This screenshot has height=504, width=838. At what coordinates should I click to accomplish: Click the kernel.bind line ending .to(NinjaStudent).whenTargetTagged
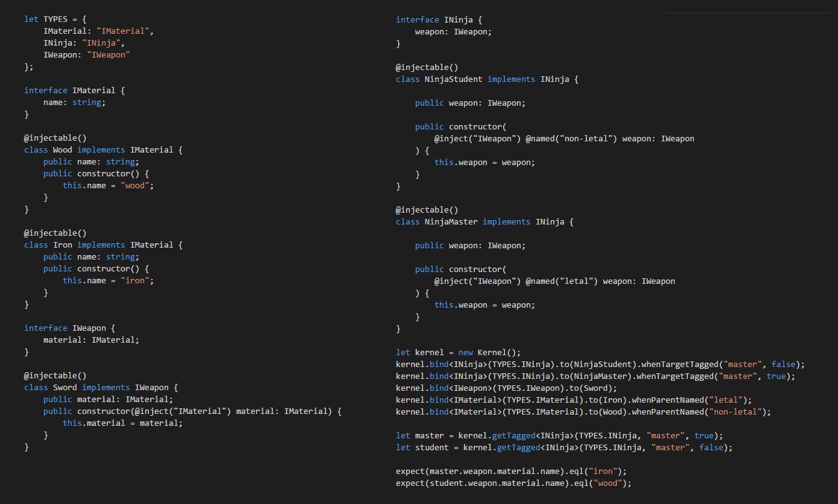(x=601, y=365)
